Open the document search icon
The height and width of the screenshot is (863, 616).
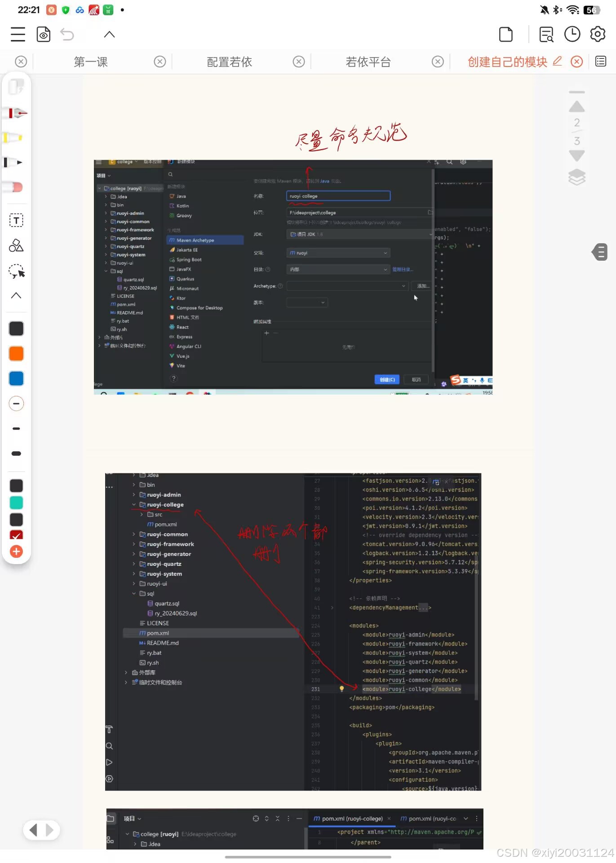click(x=546, y=35)
